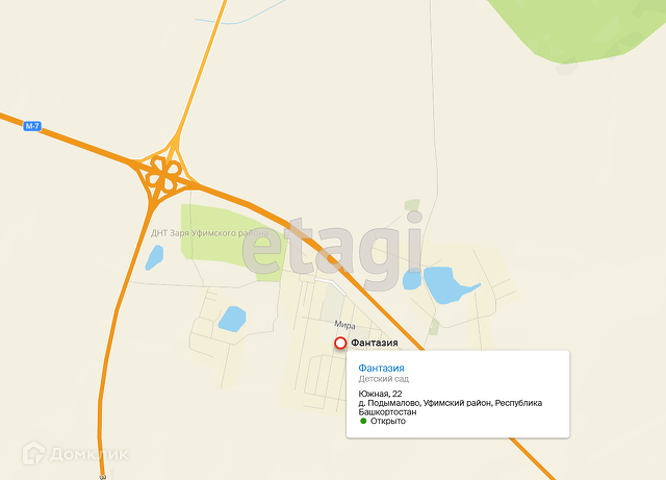The width and height of the screenshot is (666, 480).
Task: Click the ДНТ Заря Уфимского района label
Action: pos(209,233)
